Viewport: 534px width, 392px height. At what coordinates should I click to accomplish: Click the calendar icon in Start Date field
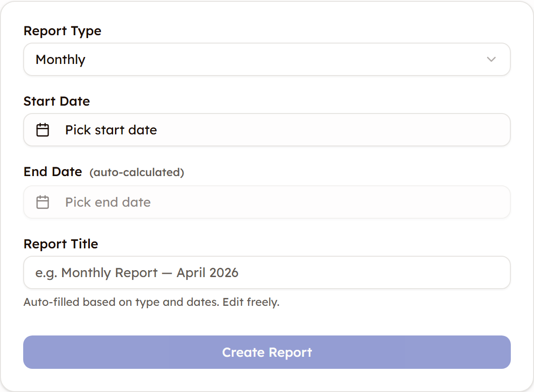click(x=43, y=130)
